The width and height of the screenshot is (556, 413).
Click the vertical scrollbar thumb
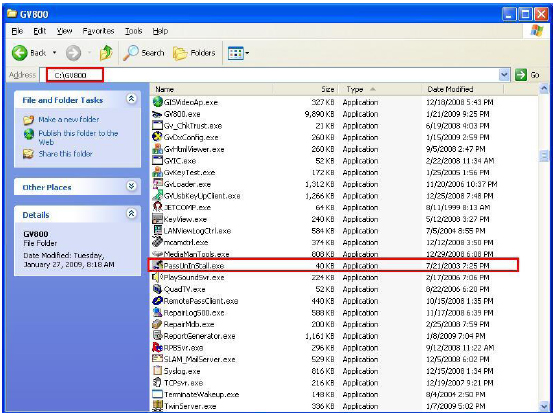tap(544, 156)
